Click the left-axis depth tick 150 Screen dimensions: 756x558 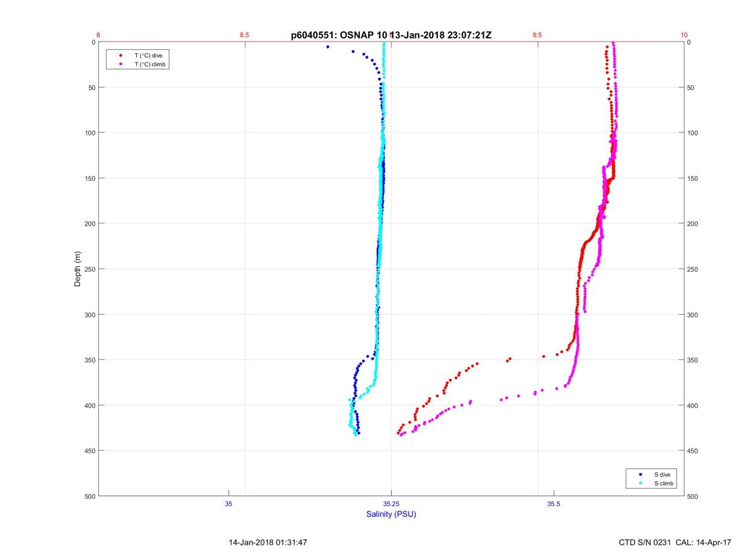89,178
